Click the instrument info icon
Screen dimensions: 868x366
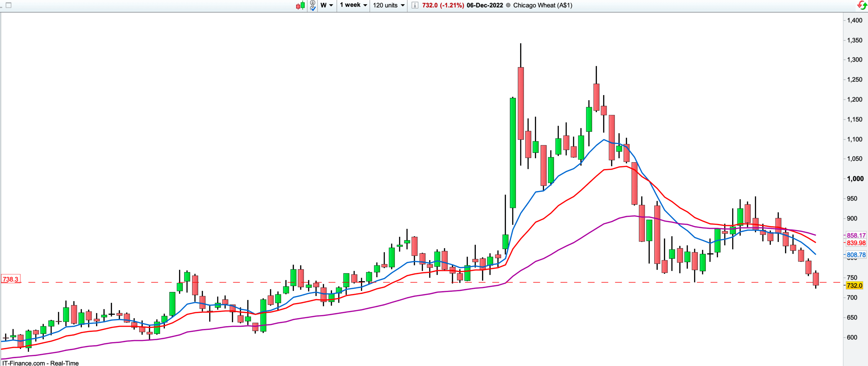pyautogui.click(x=415, y=5)
